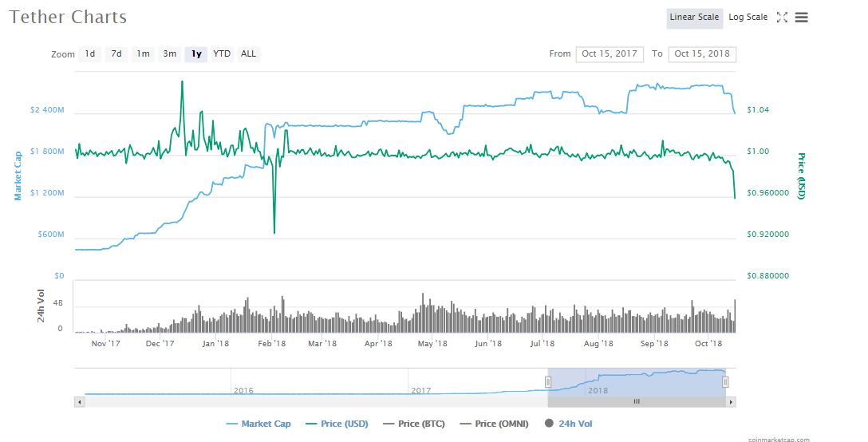Viewport: 868px width, 442px height.
Task: Click the navigator scrollbar thumb
Action: tap(636, 402)
